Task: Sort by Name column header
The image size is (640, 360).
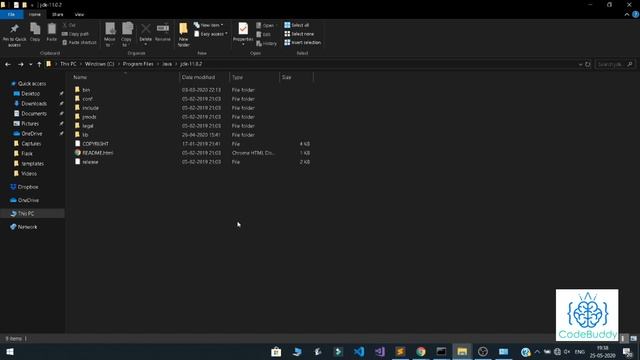Action: coord(124,77)
